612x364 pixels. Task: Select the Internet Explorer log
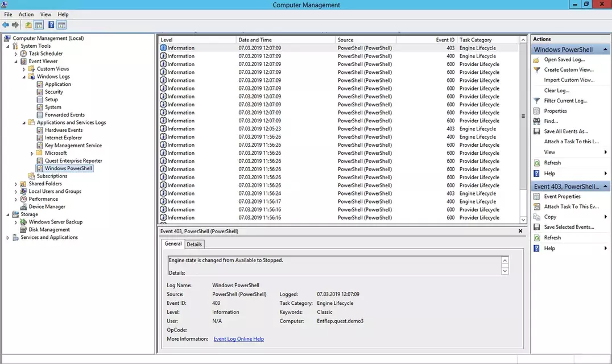(63, 138)
